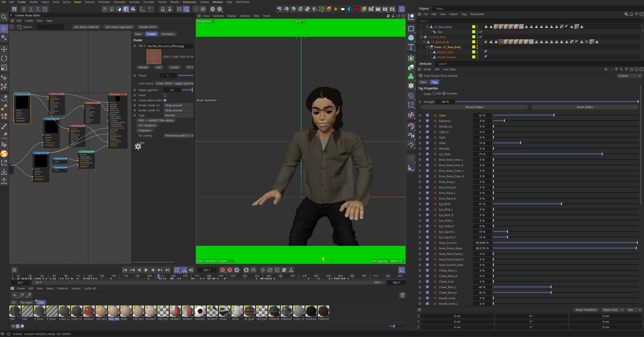Click the Reset Sliders button

click(x=585, y=107)
